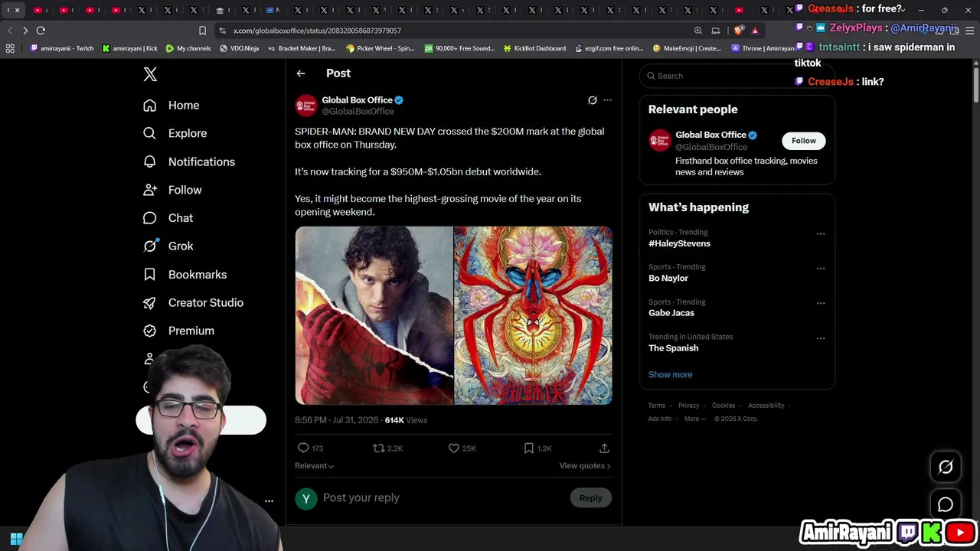
Task: Open Bookmarks in the sidebar
Action: tap(185, 275)
